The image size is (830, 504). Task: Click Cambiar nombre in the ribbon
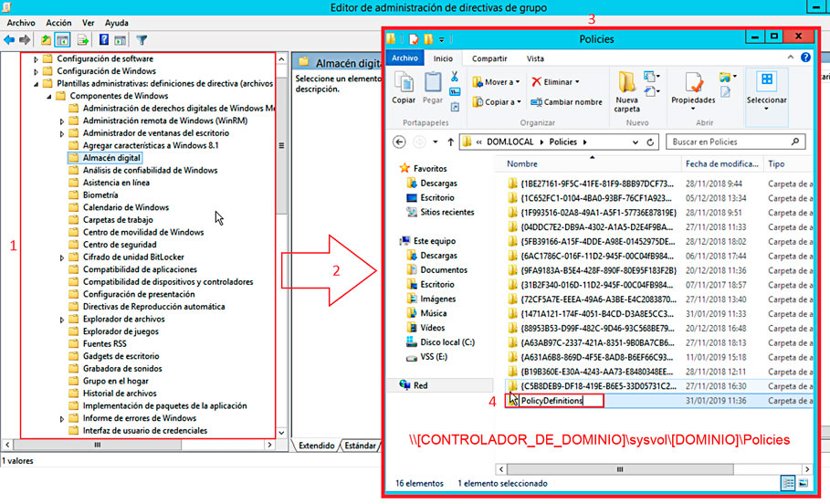click(x=566, y=101)
